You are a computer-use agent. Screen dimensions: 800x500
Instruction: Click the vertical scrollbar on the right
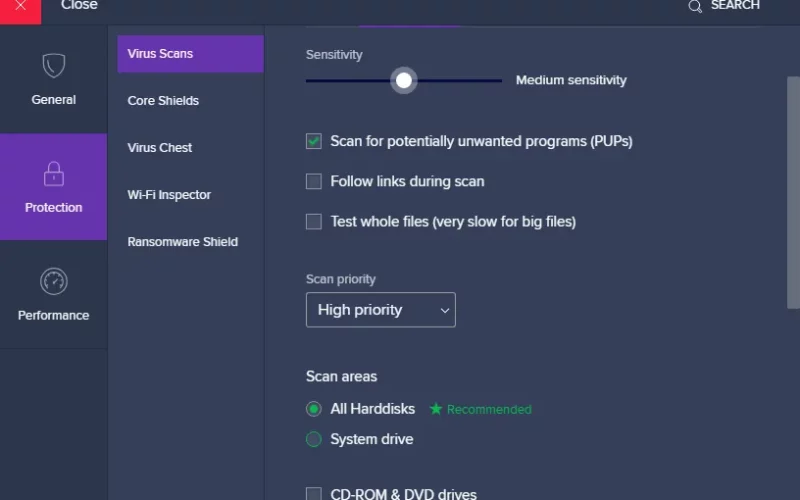point(793,192)
